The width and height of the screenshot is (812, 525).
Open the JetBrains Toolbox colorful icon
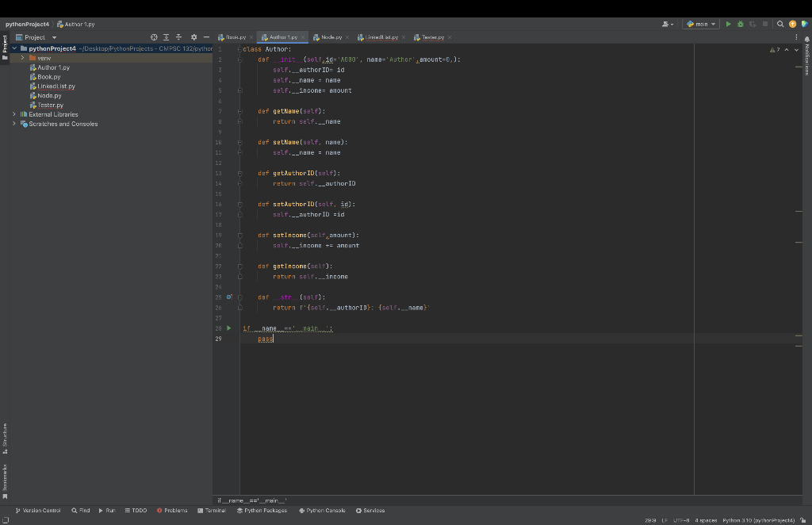point(805,24)
